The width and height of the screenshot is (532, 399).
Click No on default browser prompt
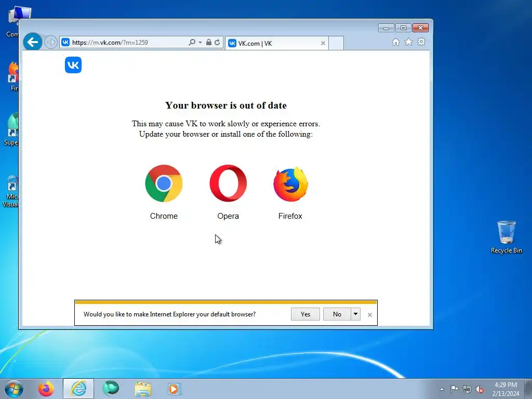click(x=337, y=314)
